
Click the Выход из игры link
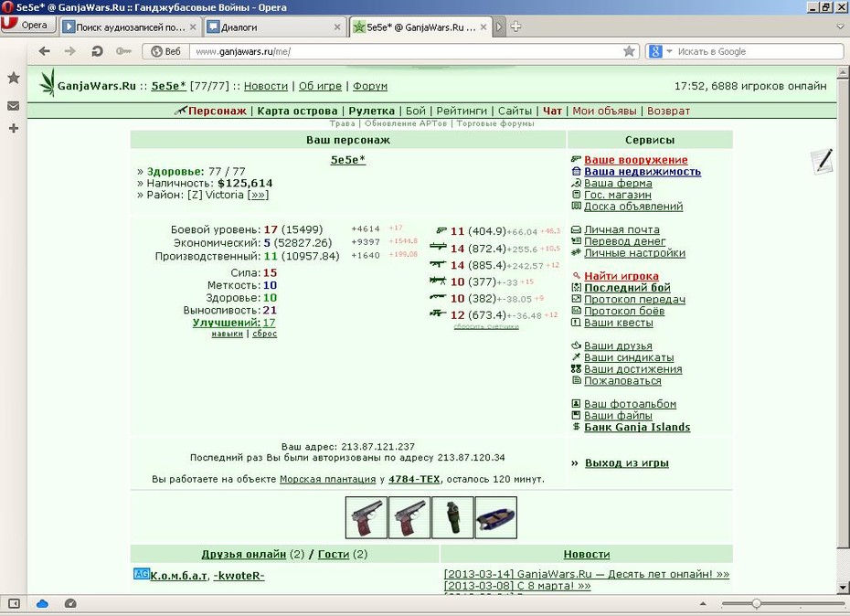click(x=627, y=463)
